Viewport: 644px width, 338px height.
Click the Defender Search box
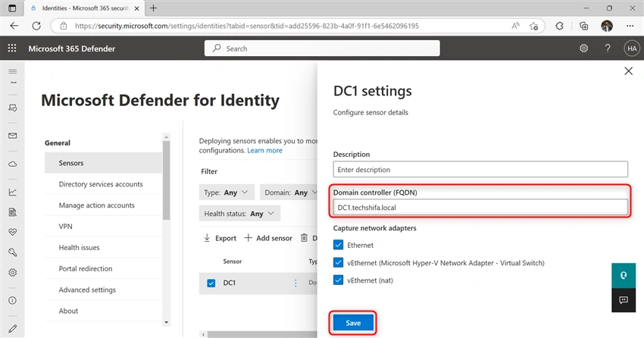[322, 49]
